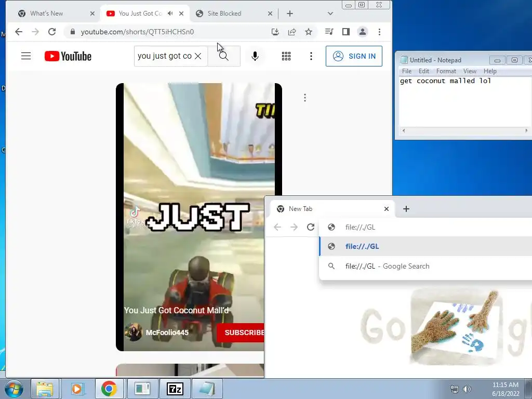Reload the New Tab page
This screenshot has width=532, height=399.
tap(311, 227)
